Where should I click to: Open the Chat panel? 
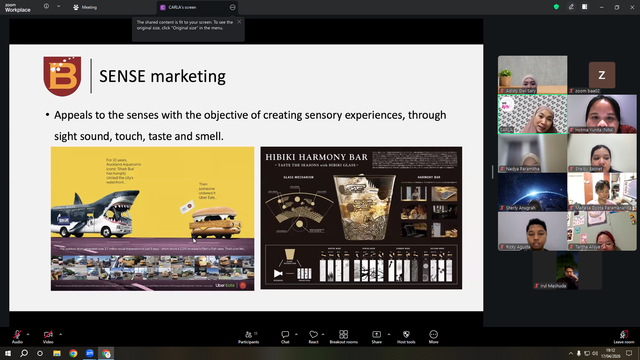click(x=285, y=337)
